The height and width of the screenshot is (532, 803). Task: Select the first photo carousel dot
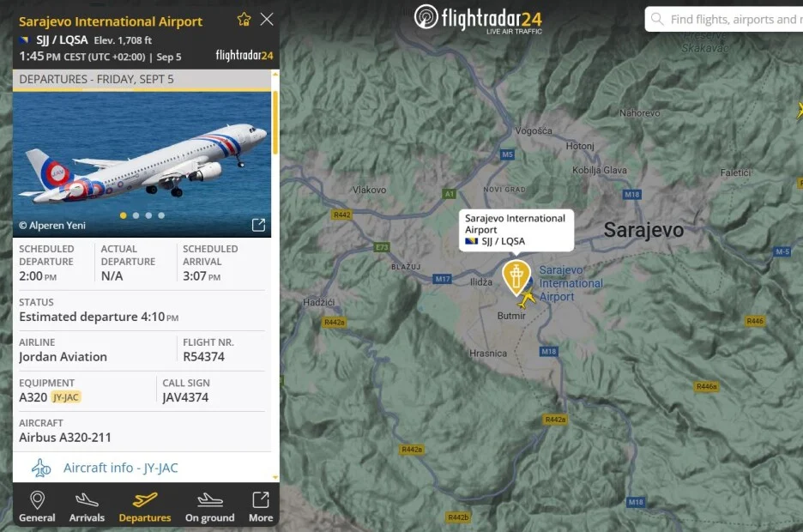(x=124, y=215)
